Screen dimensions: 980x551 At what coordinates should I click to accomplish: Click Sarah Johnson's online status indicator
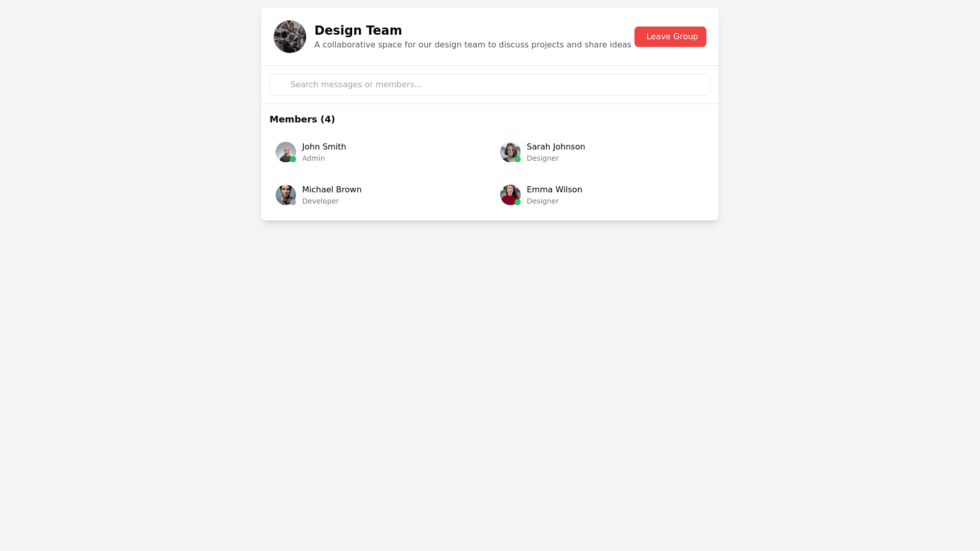point(518,159)
